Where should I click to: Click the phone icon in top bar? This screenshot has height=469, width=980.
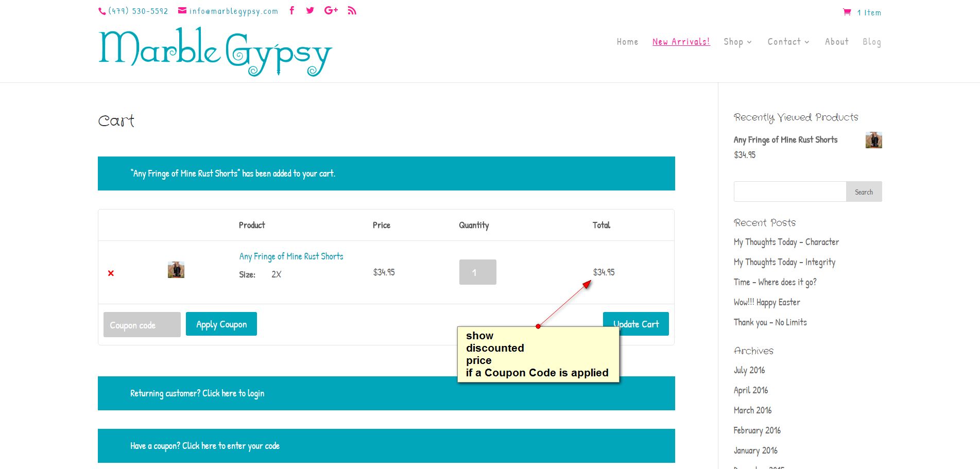coord(102,11)
